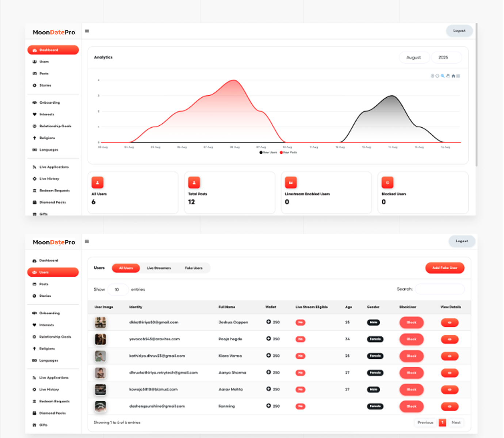Image resolution: width=504 pixels, height=438 pixels.
Task: Reset chart zoom with the home icon
Action: [x=453, y=76]
